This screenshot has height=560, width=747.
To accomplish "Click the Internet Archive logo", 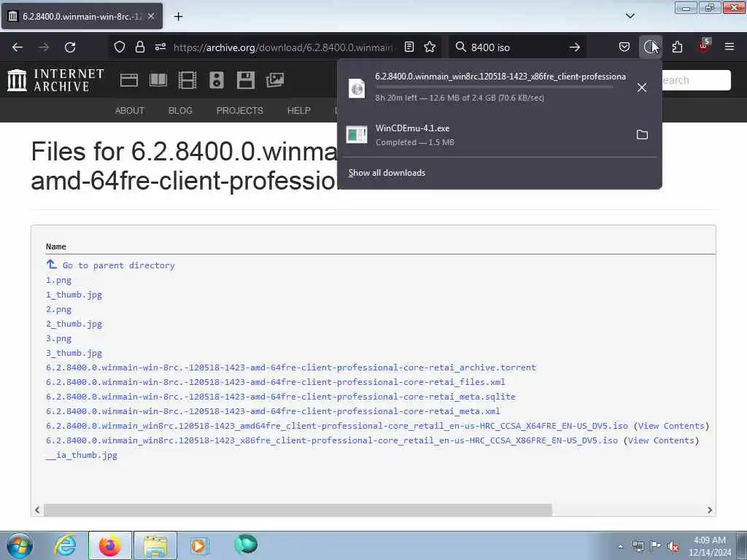I will pyautogui.click(x=55, y=80).
